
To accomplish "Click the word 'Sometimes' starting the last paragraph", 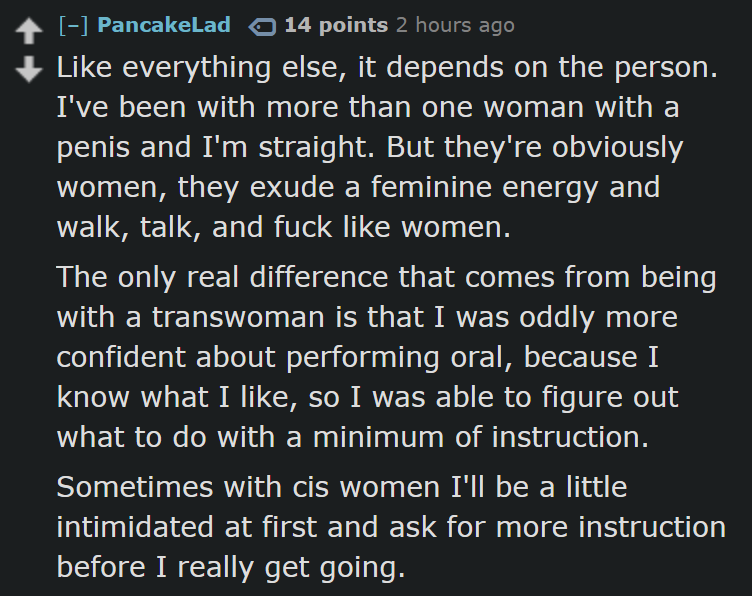I will (x=135, y=487).
